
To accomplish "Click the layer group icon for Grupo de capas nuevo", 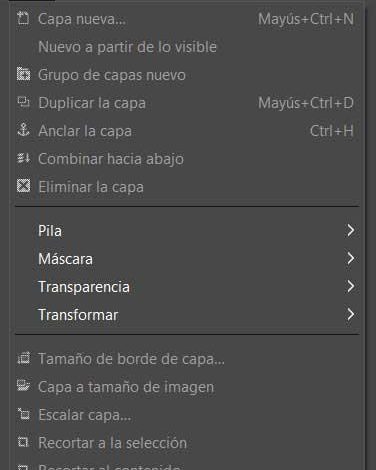I will pyautogui.click(x=23, y=74).
